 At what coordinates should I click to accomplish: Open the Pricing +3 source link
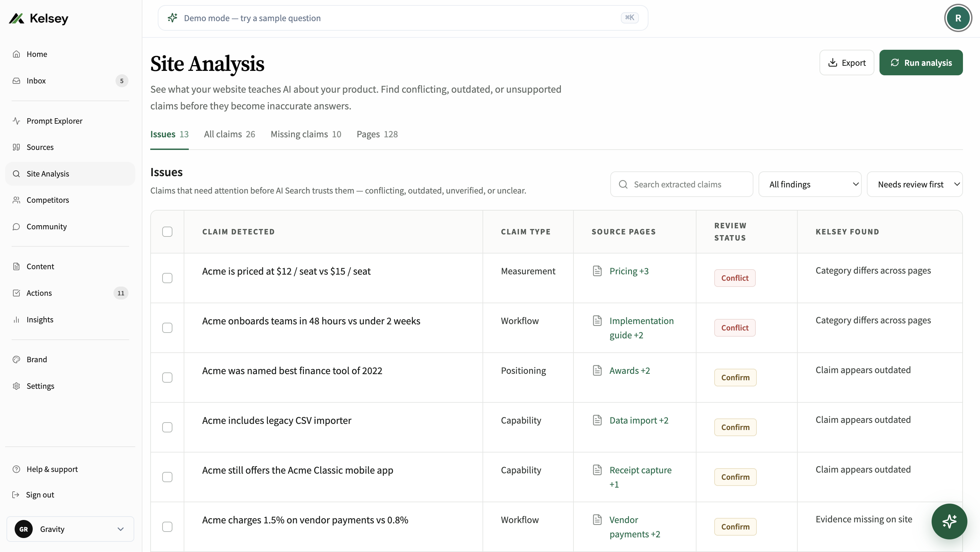click(629, 271)
